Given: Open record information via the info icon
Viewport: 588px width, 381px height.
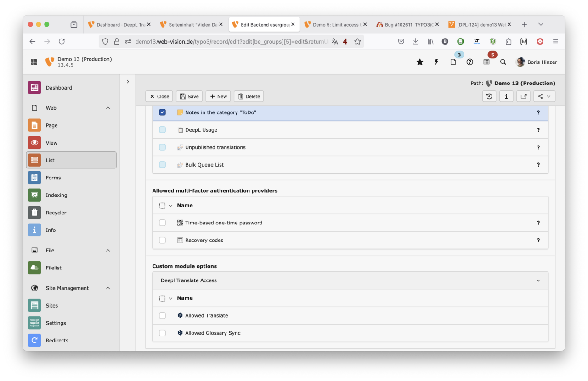Looking at the screenshot, I should tap(506, 96).
